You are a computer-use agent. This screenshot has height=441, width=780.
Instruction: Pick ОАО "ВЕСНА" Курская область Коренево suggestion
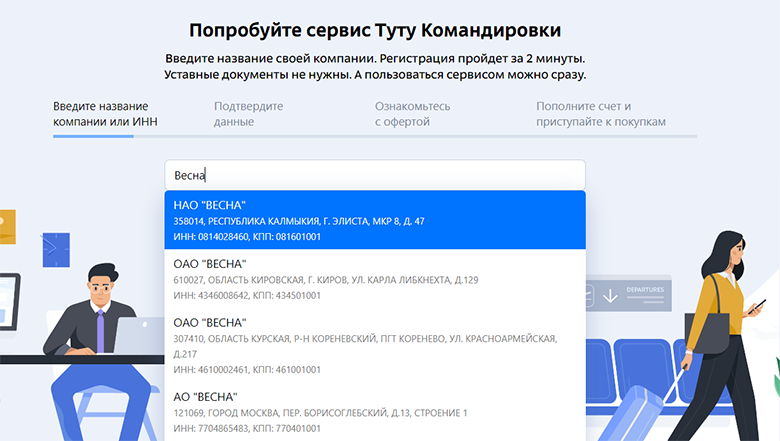click(x=375, y=346)
